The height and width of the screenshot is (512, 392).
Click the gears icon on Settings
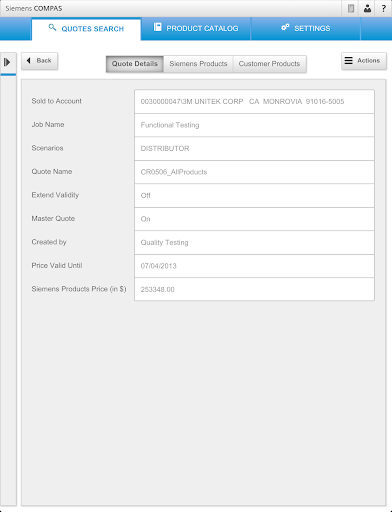point(285,27)
